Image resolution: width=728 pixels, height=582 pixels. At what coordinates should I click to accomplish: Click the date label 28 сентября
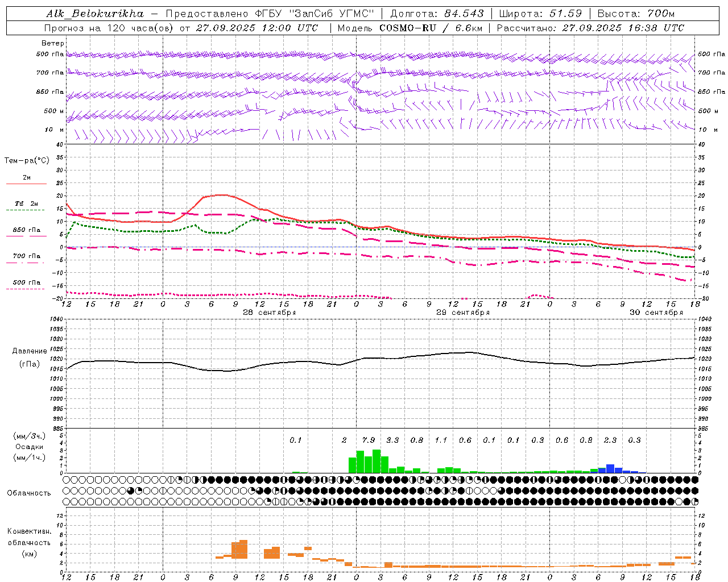click(x=269, y=313)
